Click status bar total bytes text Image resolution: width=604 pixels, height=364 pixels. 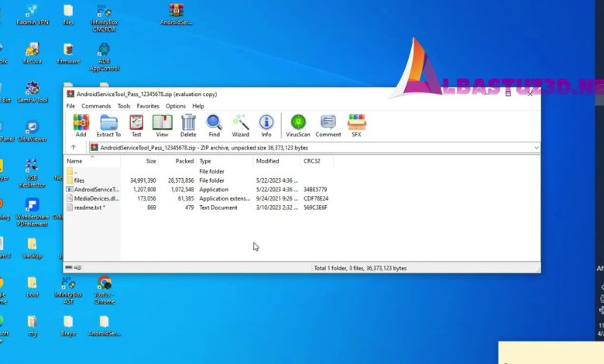360,268
